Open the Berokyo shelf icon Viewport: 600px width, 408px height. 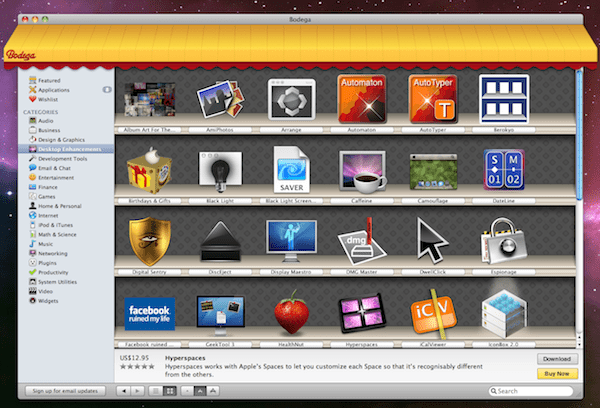point(504,99)
